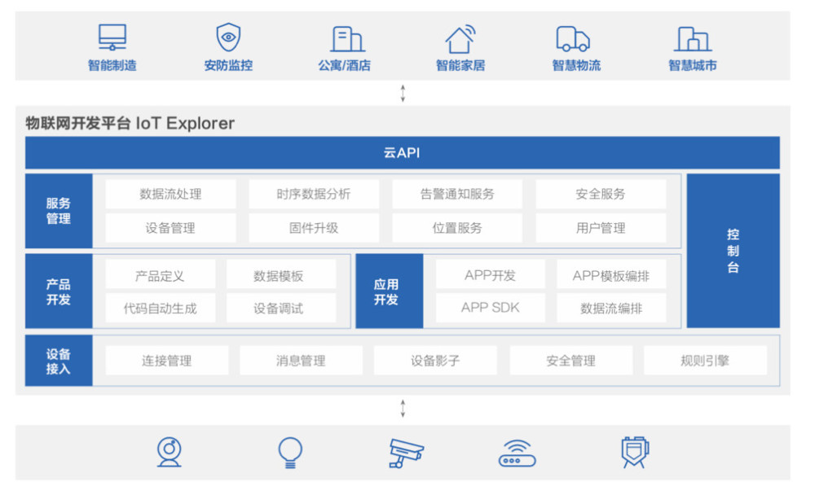The width and height of the screenshot is (815, 504).
Task: Open the 安全服务 box
Action: pos(601,194)
